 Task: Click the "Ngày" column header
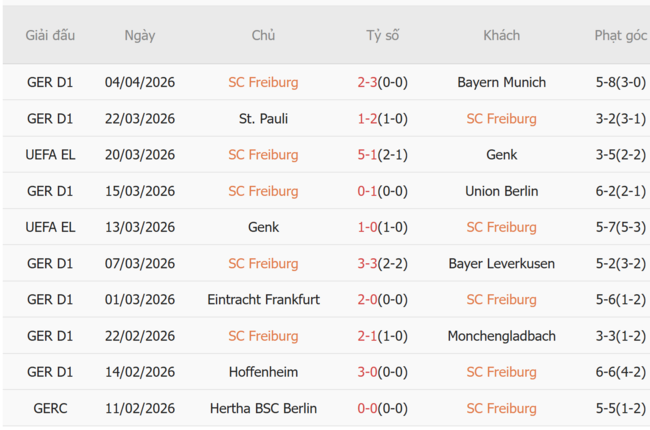pyautogui.click(x=140, y=35)
